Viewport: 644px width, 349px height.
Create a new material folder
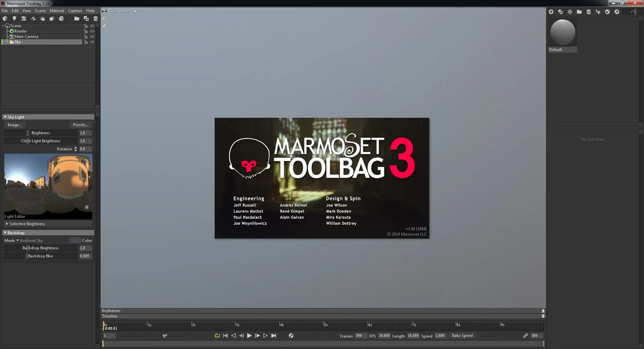pos(579,12)
